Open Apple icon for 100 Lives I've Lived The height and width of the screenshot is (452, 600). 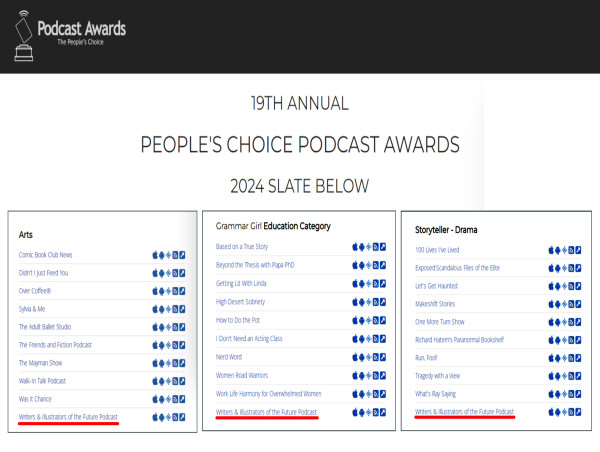pos(551,250)
